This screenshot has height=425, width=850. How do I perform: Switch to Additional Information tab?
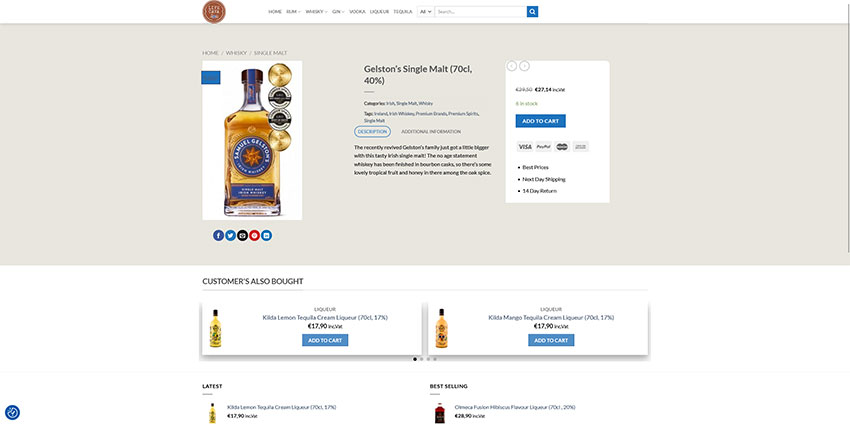(431, 131)
